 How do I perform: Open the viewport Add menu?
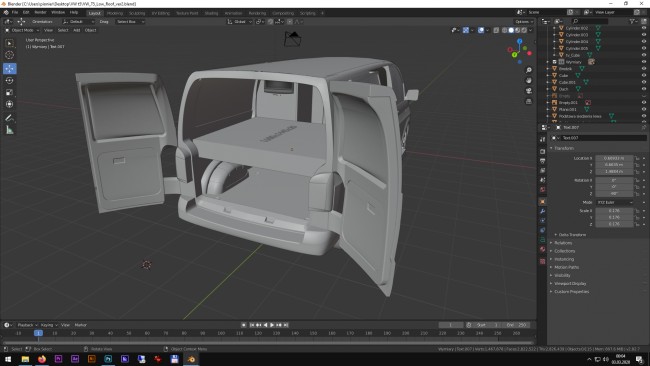click(x=77, y=30)
